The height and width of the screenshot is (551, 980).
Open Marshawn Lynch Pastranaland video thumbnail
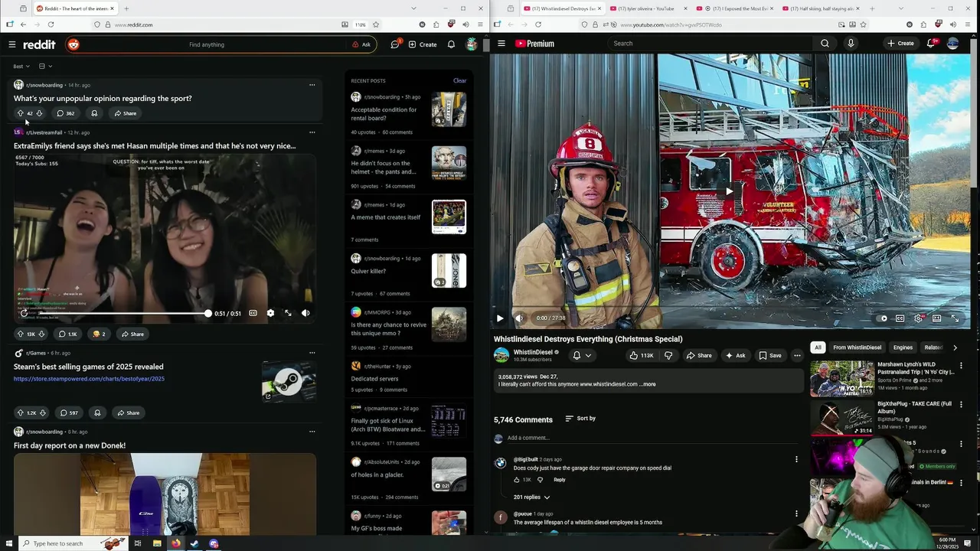click(842, 379)
